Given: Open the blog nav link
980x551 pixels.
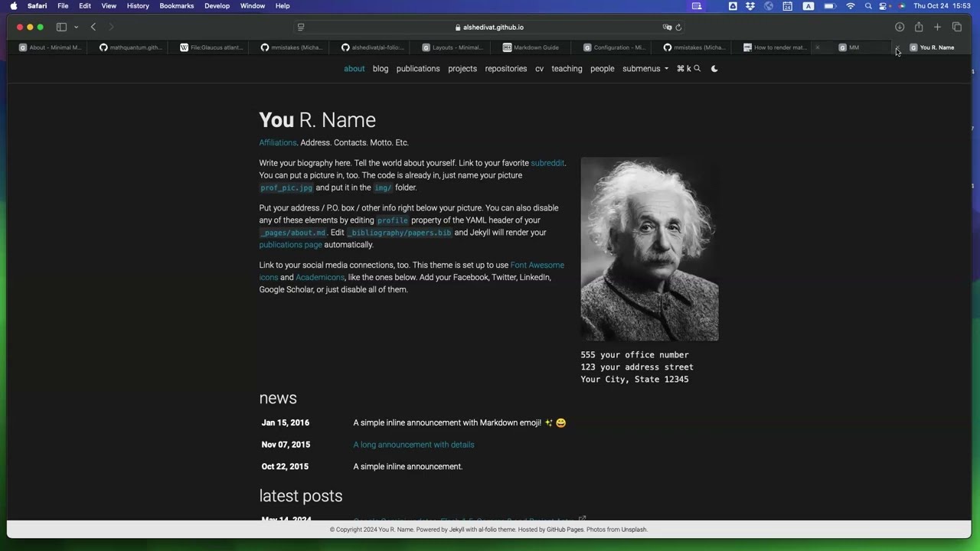Looking at the screenshot, I should click(381, 69).
